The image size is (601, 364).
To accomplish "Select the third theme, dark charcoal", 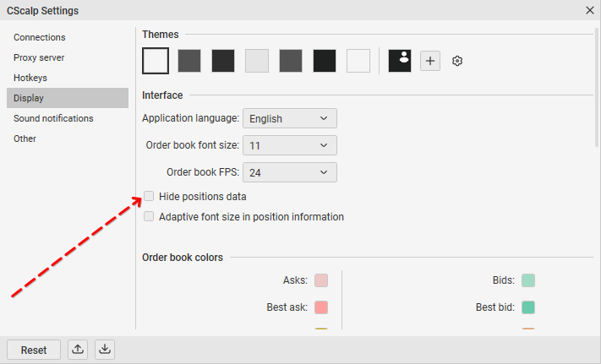I will tap(223, 61).
